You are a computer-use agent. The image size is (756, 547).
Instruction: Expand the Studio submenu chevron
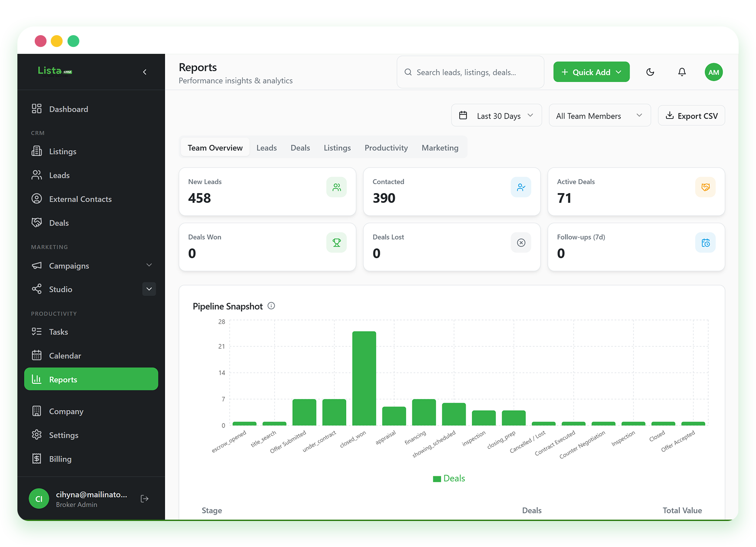point(149,289)
